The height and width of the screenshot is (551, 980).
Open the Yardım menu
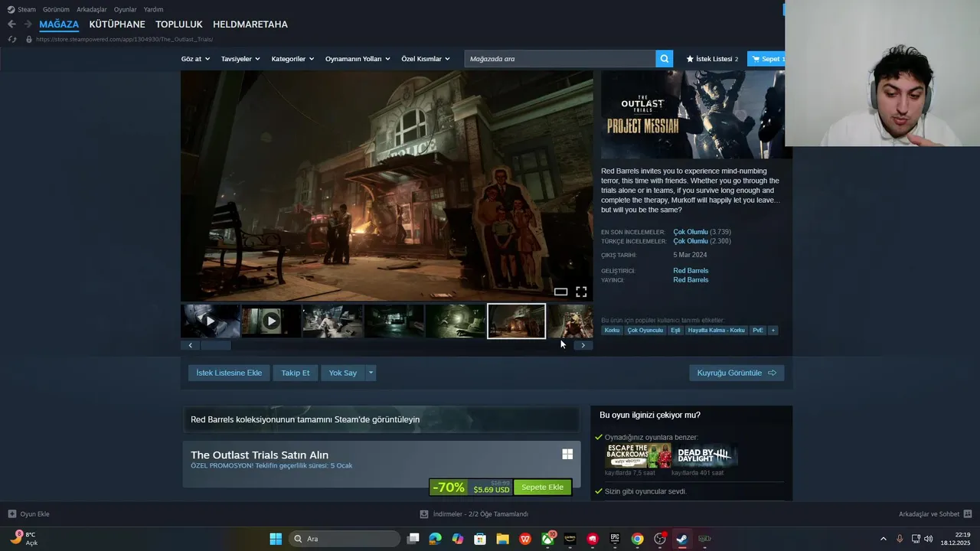point(154,9)
